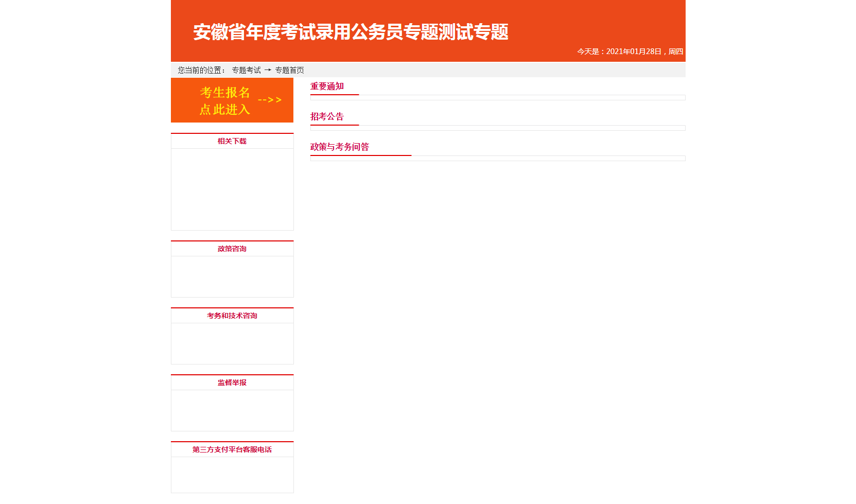Image resolution: width=856 pixels, height=504 pixels.
Task: Select the 政策咨询 panel title
Action: pos(232,249)
